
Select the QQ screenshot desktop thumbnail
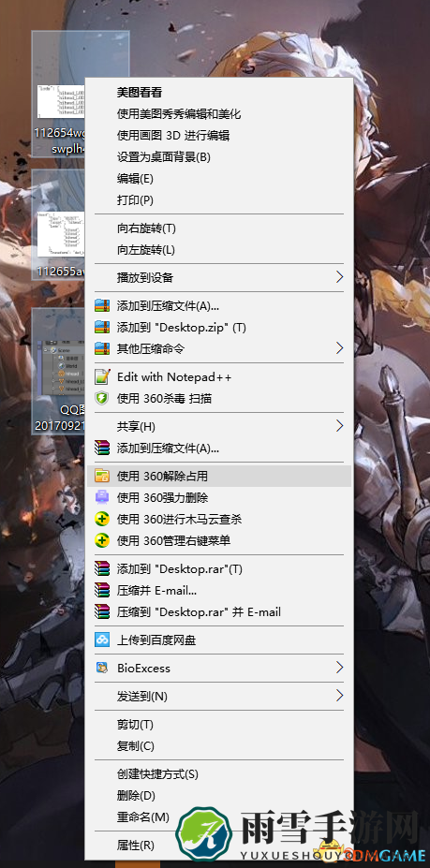(x=59, y=372)
